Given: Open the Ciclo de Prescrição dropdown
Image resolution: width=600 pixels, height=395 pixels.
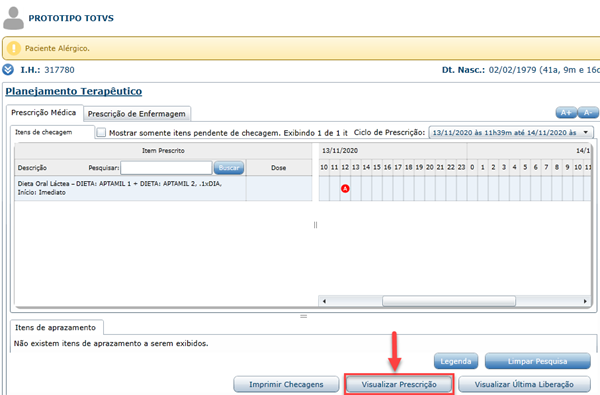Looking at the screenshot, I should click(x=511, y=132).
